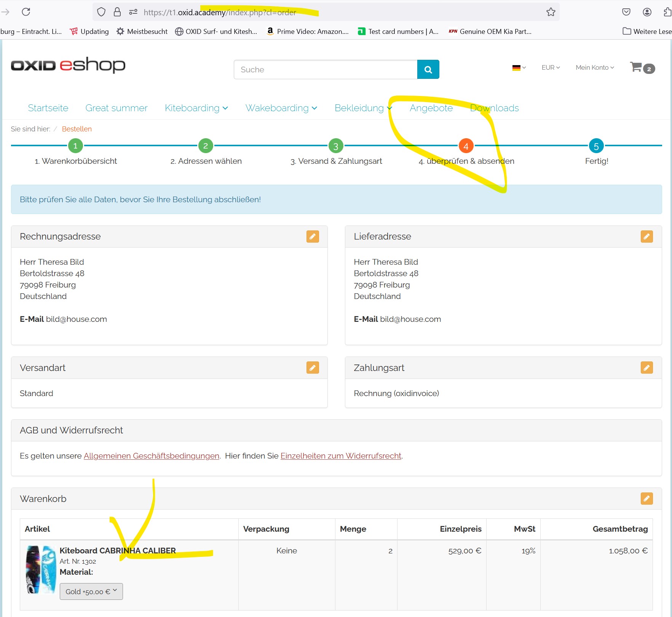Click the Kiteboard Cabrinha Caliber thumbnail

click(40, 569)
